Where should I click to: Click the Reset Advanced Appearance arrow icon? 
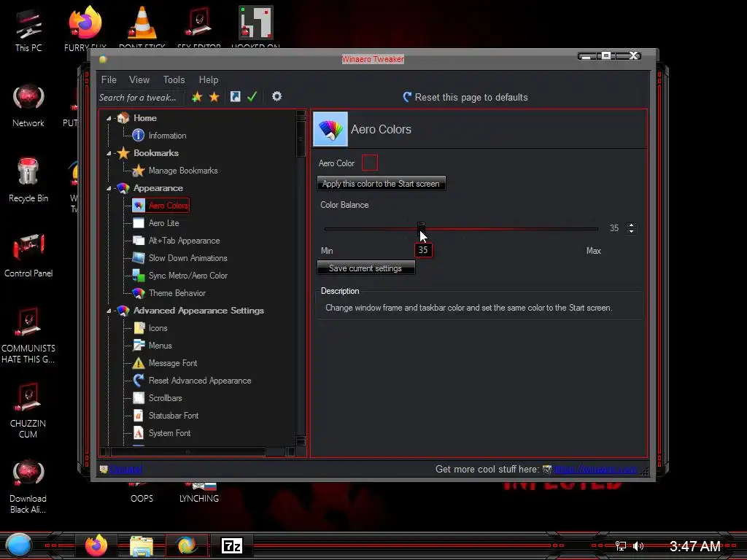click(x=139, y=381)
